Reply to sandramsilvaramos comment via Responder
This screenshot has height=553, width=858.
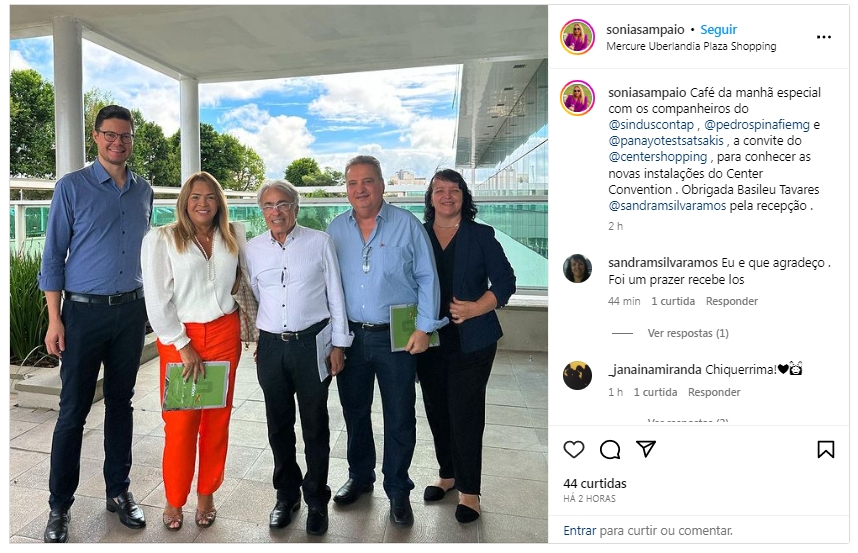(732, 301)
